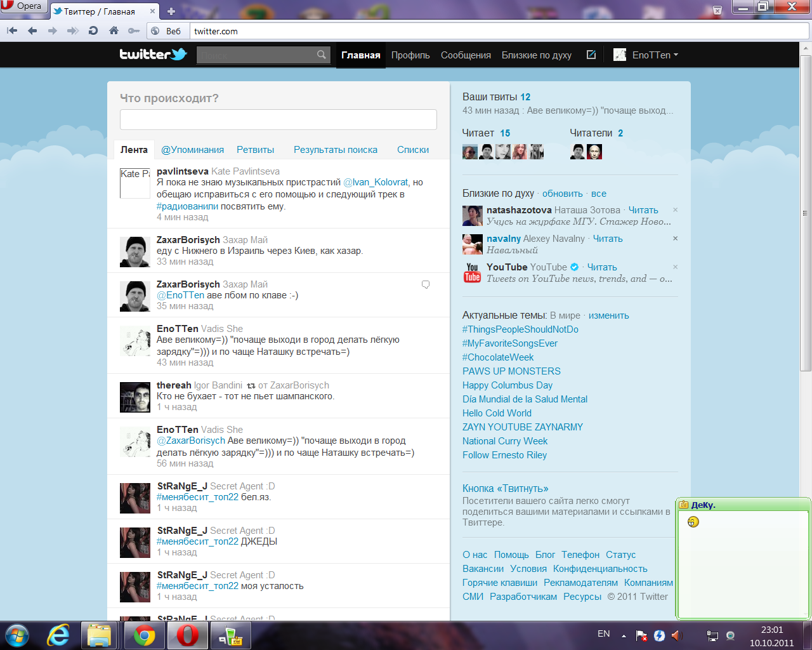Click the clock showing 23:01
Image resolution: width=812 pixels, height=650 pixels.
772,630
